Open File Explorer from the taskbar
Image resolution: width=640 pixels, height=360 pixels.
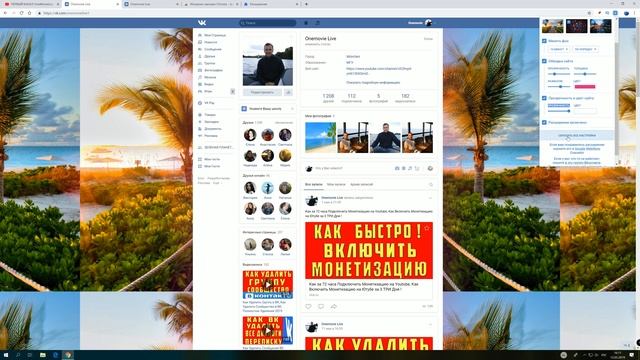(42, 355)
